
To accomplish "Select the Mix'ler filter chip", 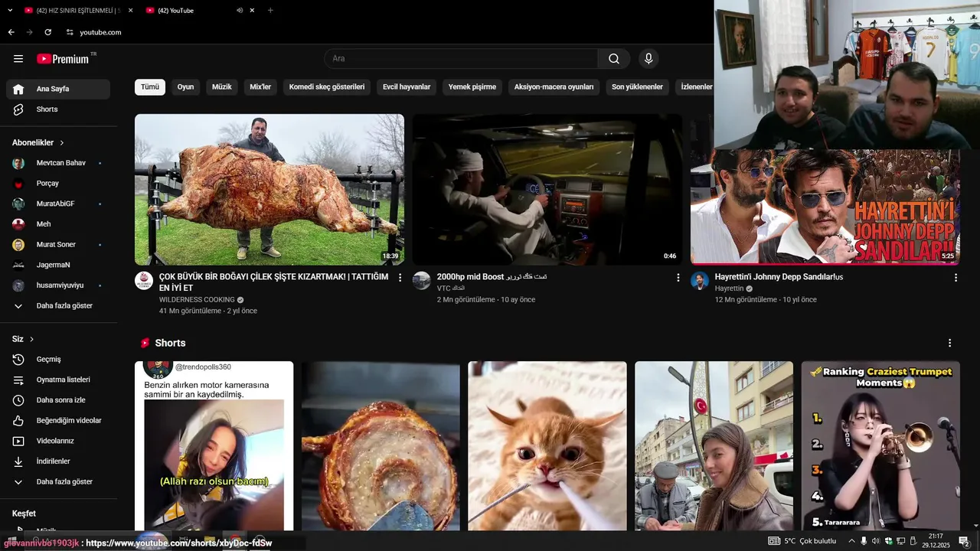I will click(x=260, y=87).
